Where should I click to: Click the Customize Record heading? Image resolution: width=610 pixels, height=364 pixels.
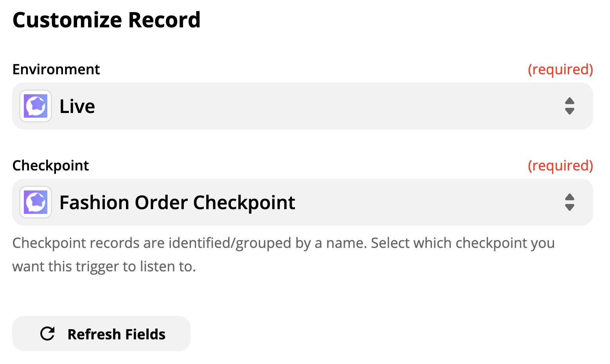pyautogui.click(x=106, y=20)
